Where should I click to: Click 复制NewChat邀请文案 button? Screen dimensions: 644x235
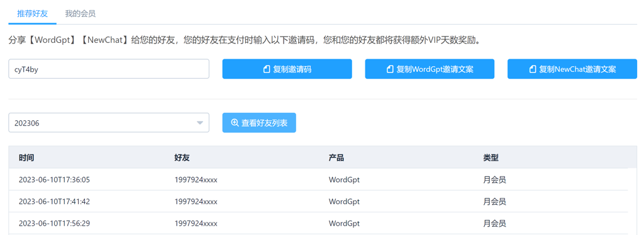click(x=572, y=69)
